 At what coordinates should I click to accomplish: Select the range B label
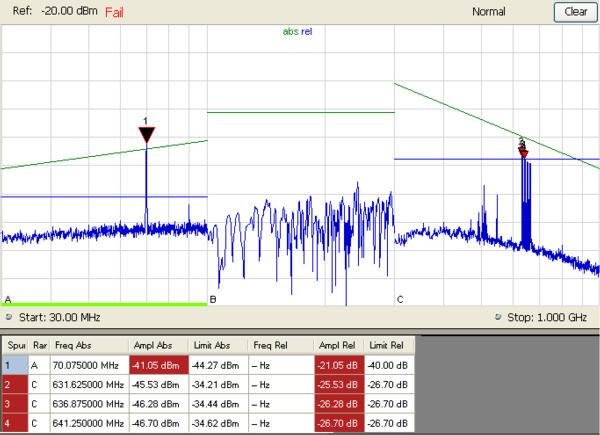click(212, 299)
